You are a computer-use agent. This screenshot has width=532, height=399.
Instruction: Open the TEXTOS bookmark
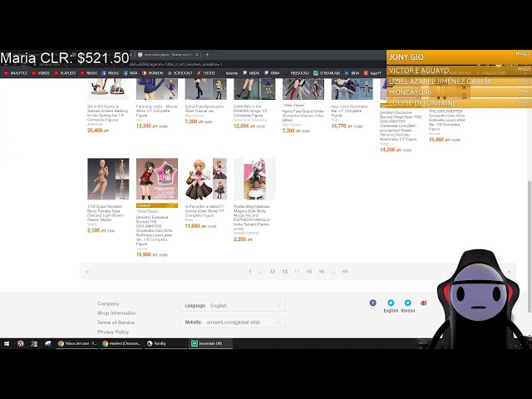point(206,73)
